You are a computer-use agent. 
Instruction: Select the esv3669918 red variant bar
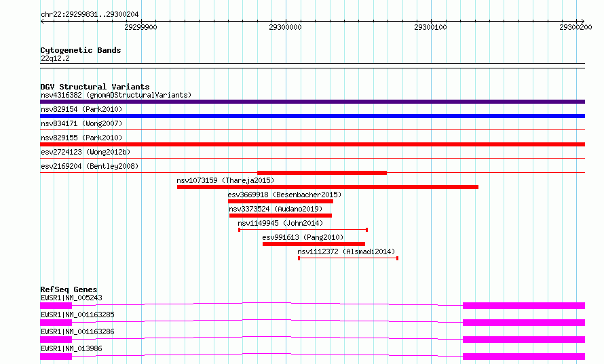pos(280,201)
